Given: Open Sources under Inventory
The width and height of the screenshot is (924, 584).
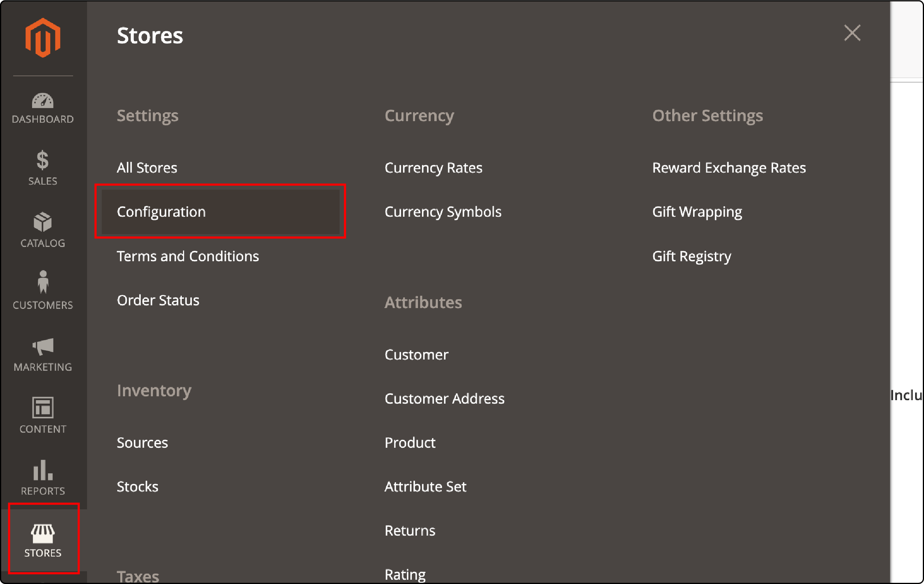Looking at the screenshot, I should (141, 442).
